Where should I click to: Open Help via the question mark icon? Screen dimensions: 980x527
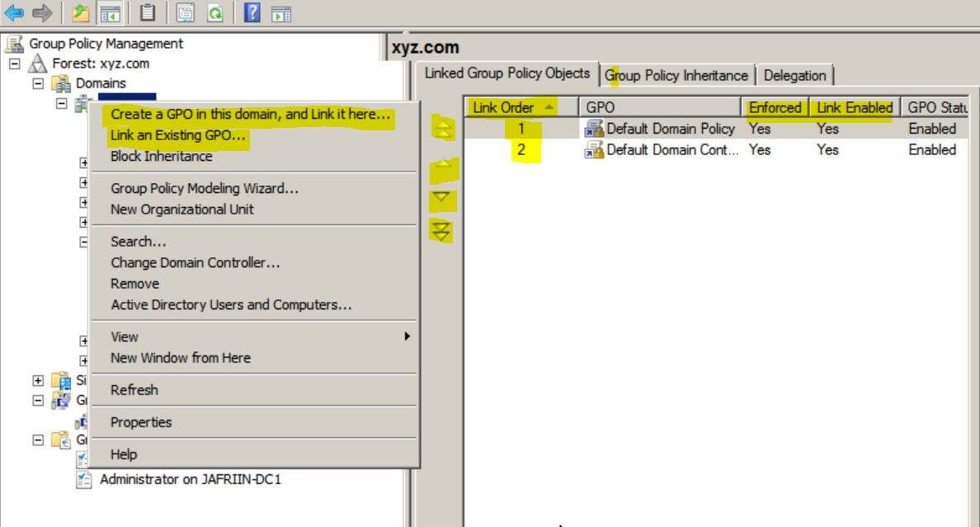tap(252, 12)
